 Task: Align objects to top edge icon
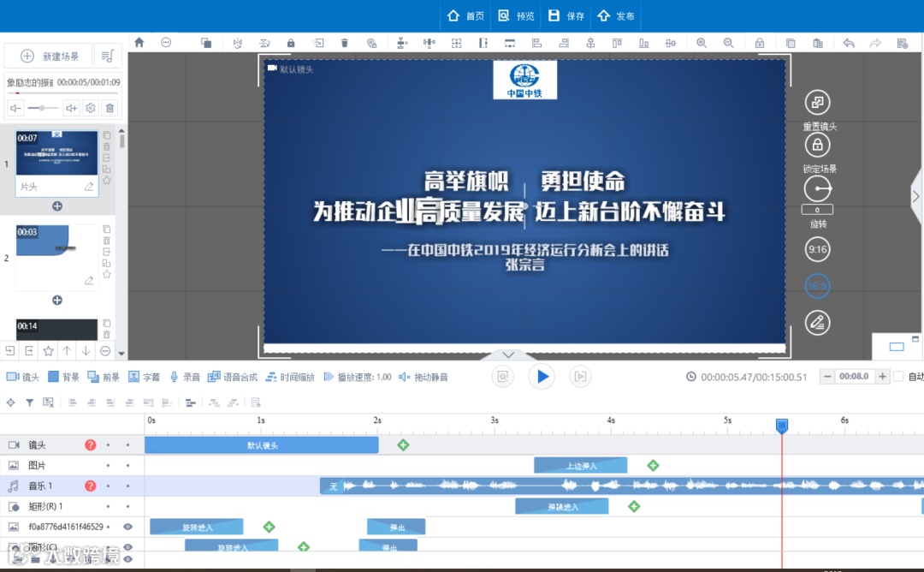[x=617, y=43]
